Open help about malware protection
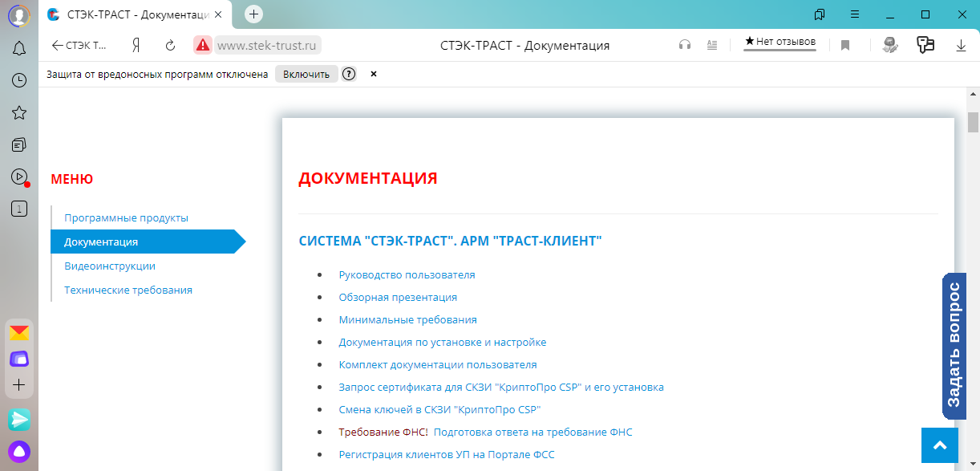980x471 pixels. [349, 74]
